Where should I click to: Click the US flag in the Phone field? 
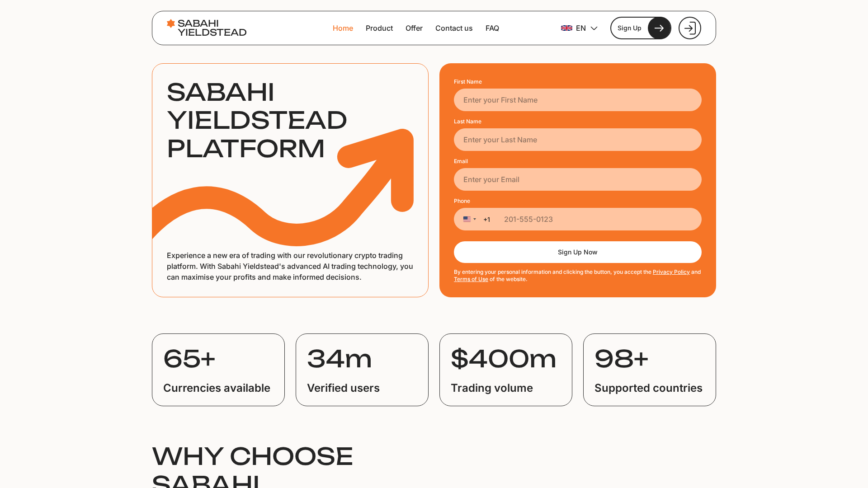pyautogui.click(x=467, y=219)
